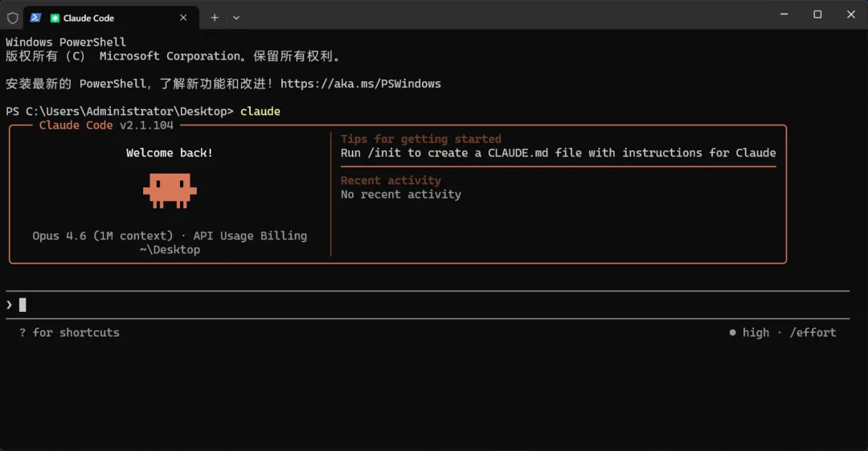
Task: Click the shield icon in the title bar
Action: (x=13, y=18)
